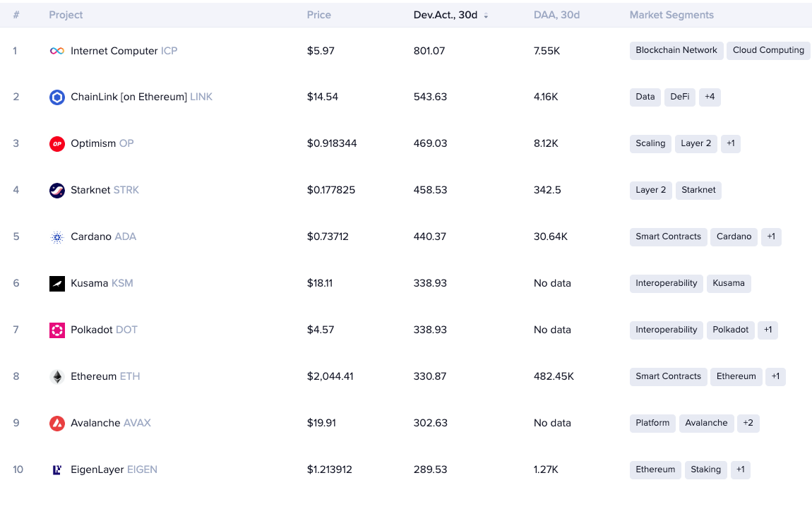The image size is (812, 509).
Task: Expand the +2 segments in Avalanche row
Action: click(x=748, y=423)
